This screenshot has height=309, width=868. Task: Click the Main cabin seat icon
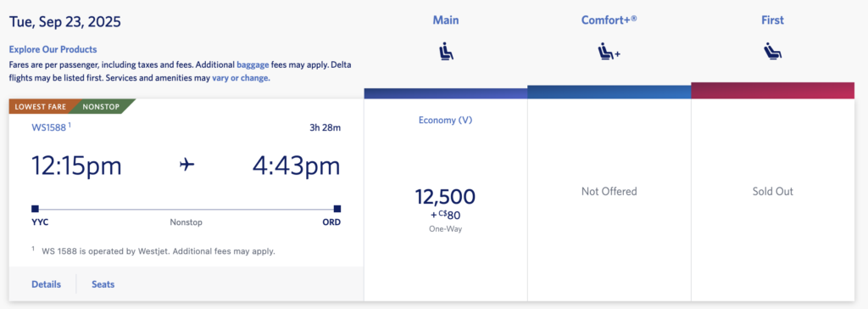pos(446,52)
